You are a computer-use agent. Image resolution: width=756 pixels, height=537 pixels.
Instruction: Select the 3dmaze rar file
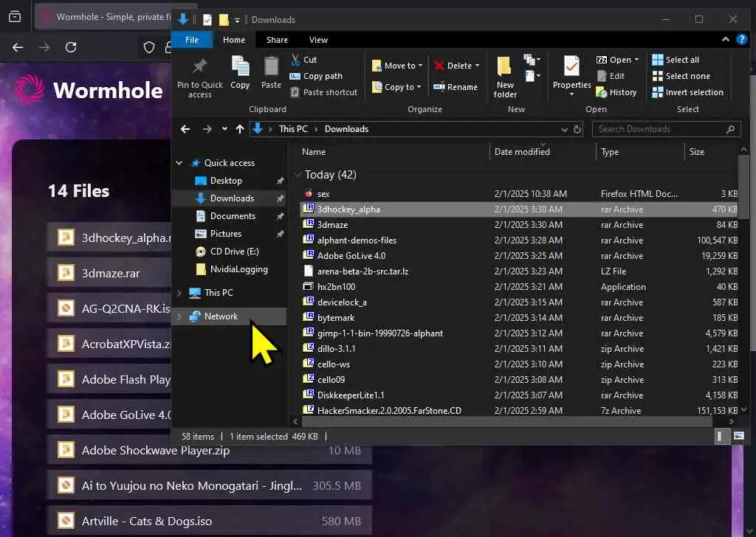click(519, 225)
